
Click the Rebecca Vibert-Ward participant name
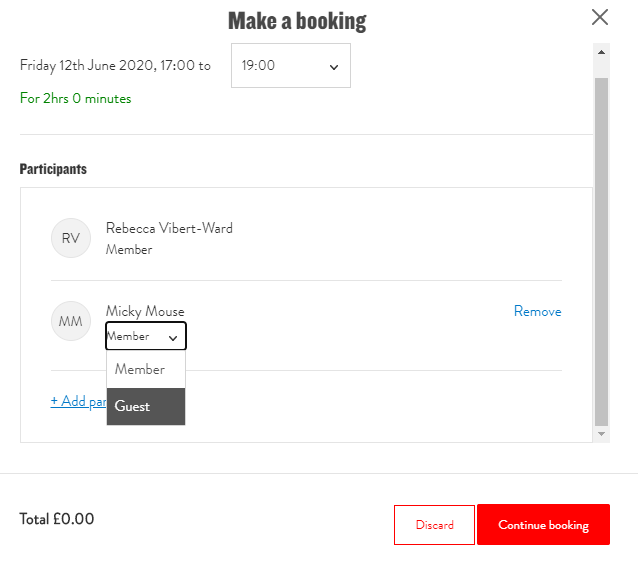[169, 228]
